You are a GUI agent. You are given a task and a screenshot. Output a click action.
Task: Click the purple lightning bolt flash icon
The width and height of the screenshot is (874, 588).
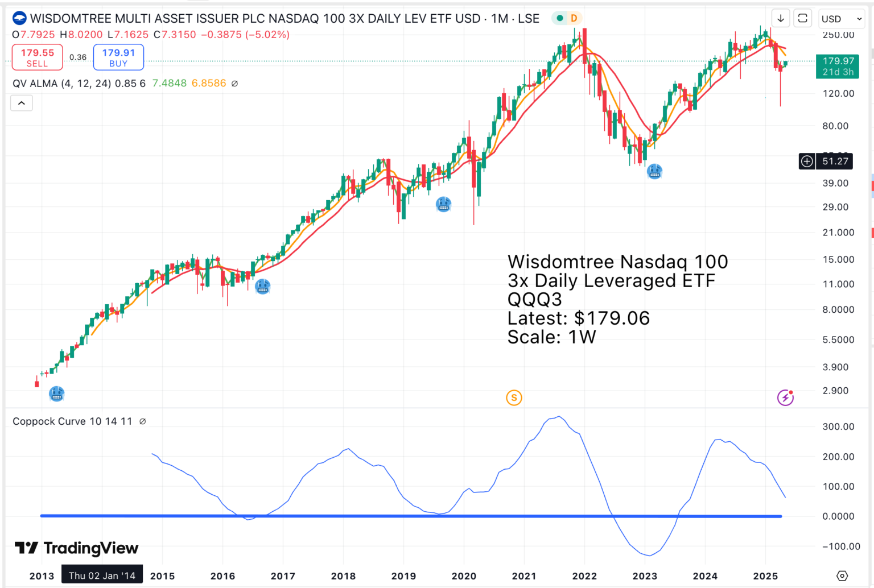(x=786, y=397)
